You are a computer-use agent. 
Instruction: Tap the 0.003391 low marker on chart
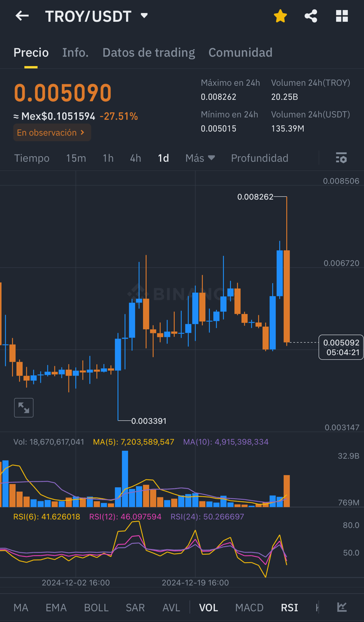point(149,421)
